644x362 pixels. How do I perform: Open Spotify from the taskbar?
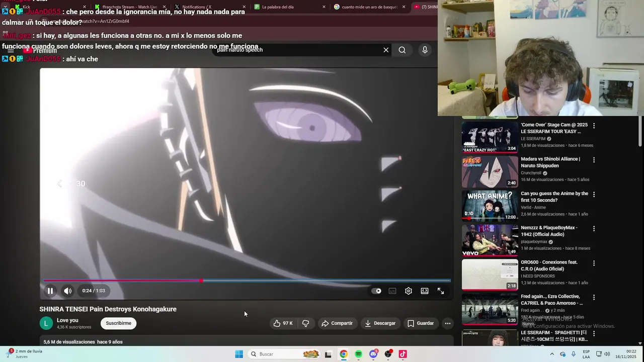pos(358,354)
